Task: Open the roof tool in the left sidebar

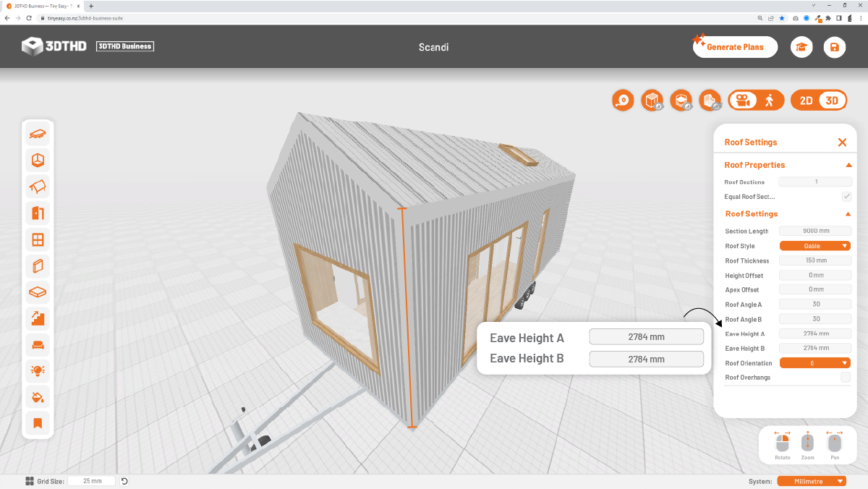Action: click(38, 187)
